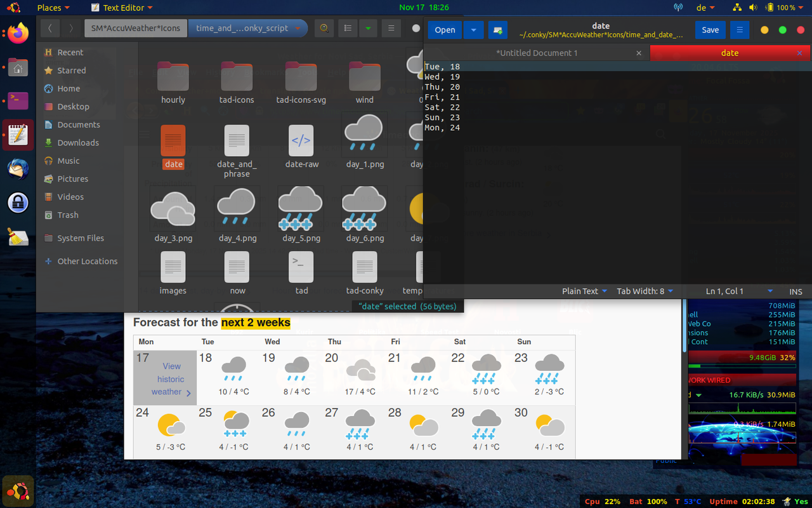Create a new document in Text Editor
This screenshot has height=508, width=812.
click(498, 30)
